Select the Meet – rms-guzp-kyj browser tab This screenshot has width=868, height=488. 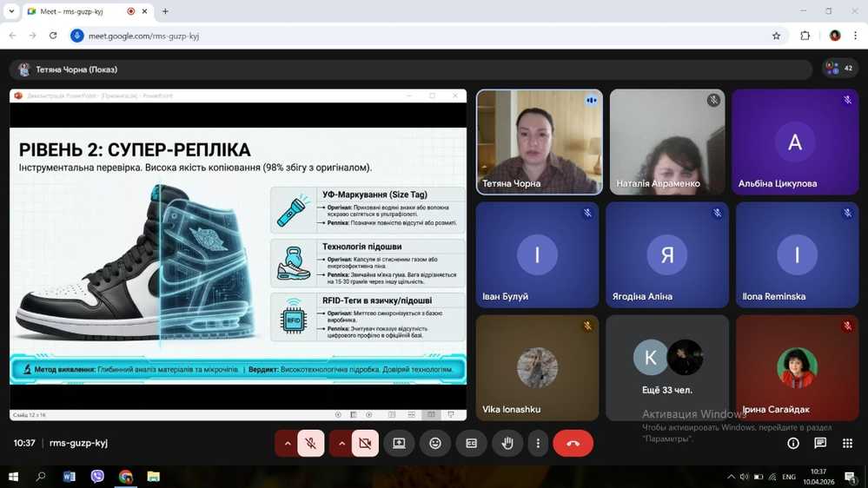coord(78,11)
